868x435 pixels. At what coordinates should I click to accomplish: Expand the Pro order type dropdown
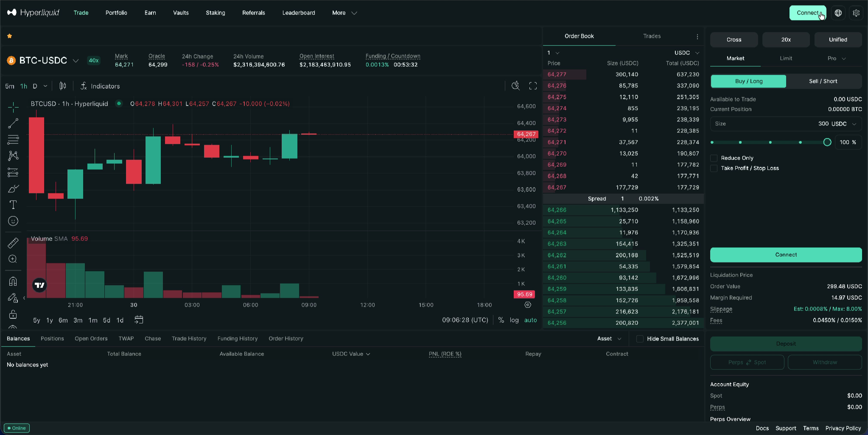(x=837, y=59)
